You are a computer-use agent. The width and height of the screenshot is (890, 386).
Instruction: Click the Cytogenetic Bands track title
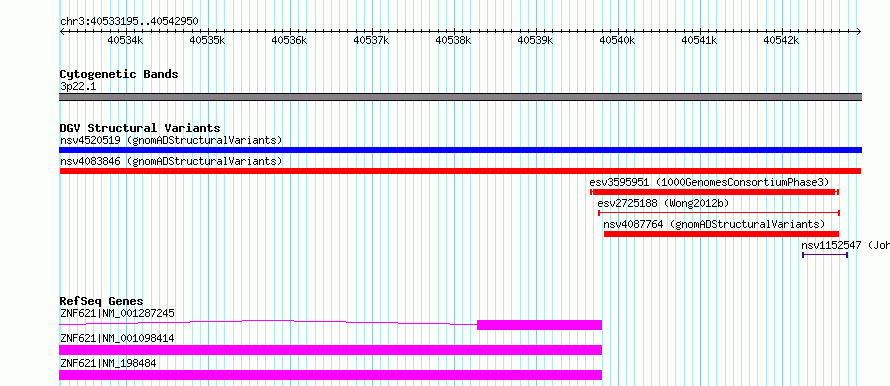119,74
